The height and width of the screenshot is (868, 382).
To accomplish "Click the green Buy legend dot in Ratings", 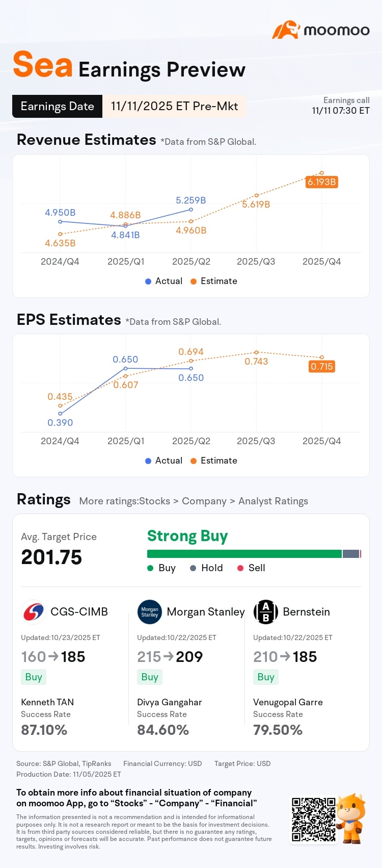I will (x=150, y=568).
